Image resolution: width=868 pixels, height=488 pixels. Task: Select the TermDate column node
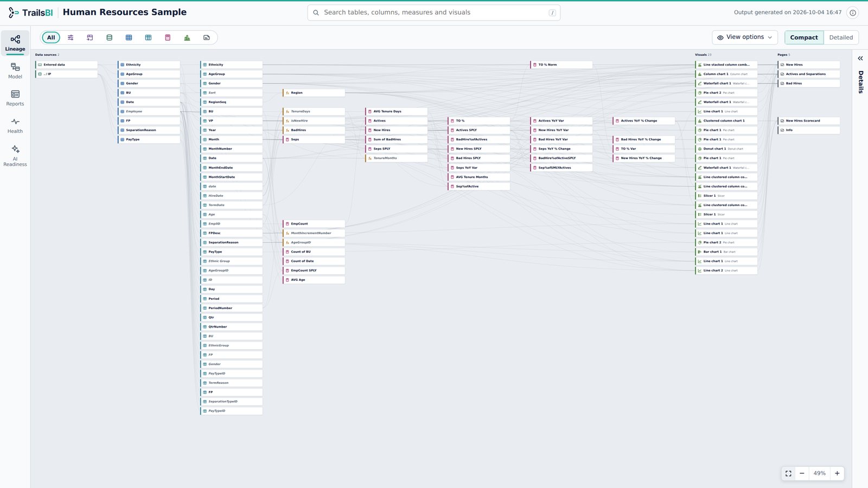point(232,205)
